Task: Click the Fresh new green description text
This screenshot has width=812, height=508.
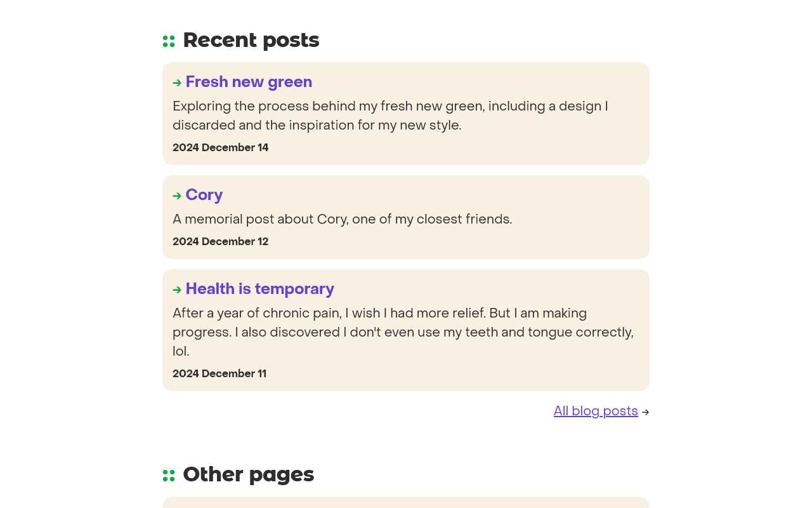Action: click(x=390, y=116)
